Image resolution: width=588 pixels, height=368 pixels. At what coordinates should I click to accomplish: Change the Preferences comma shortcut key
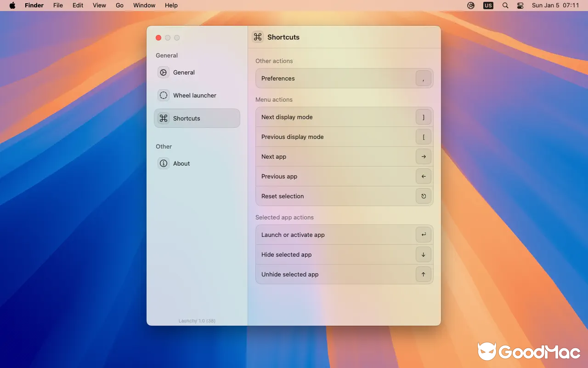click(x=424, y=78)
